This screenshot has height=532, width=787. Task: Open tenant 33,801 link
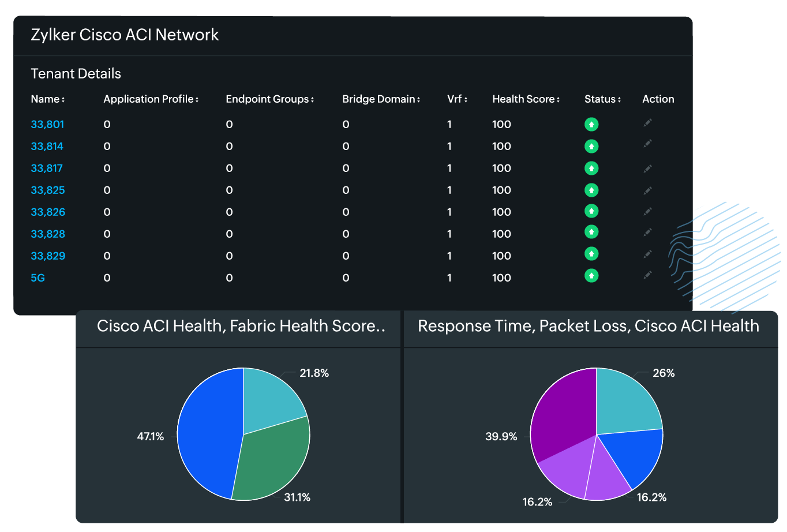(47, 124)
